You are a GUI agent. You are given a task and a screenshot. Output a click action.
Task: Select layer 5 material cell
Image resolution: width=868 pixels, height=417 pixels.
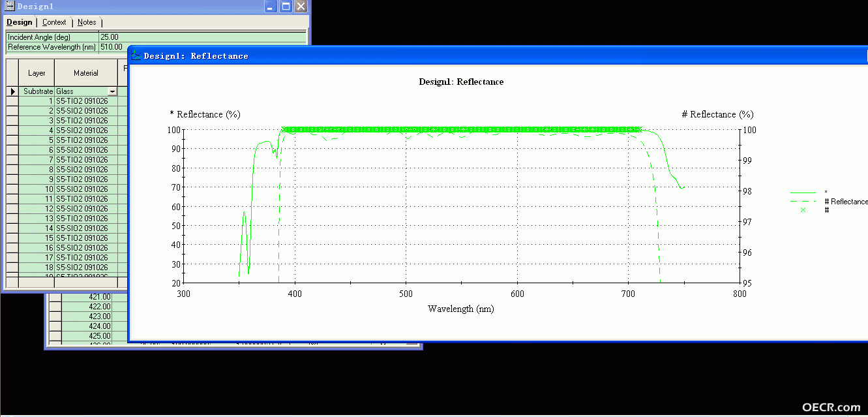(x=86, y=140)
